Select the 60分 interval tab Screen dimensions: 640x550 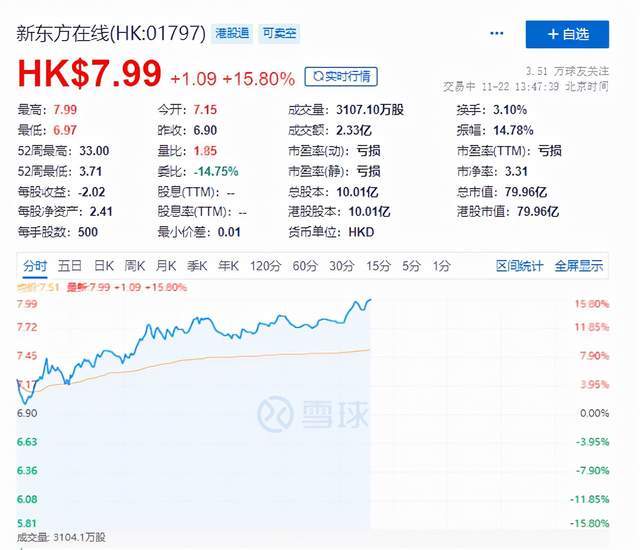pyautogui.click(x=305, y=266)
